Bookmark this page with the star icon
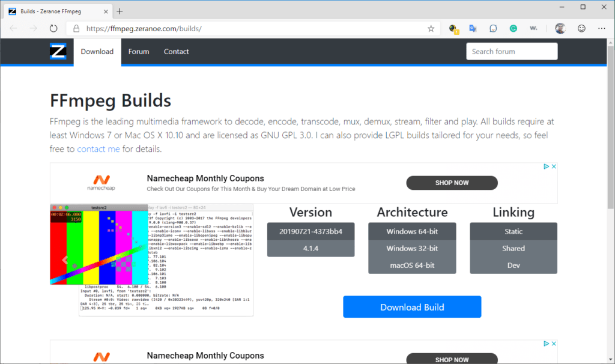Image resolution: width=615 pixels, height=364 pixels. pos(431,28)
